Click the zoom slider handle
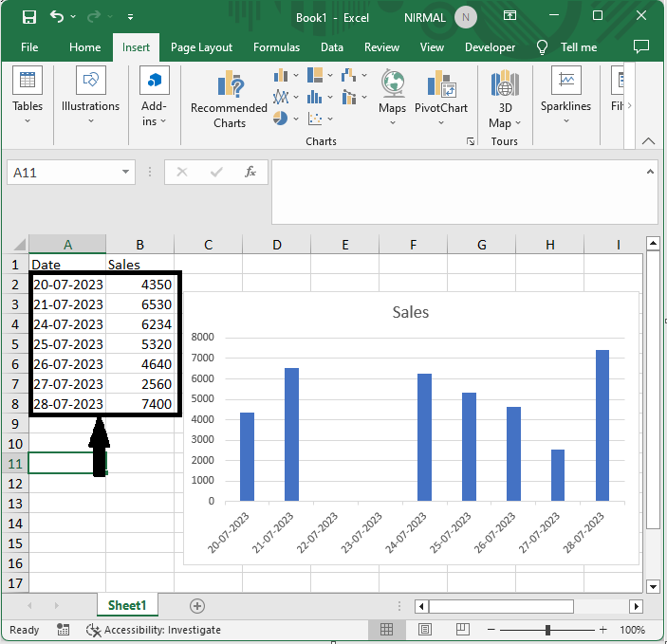This screenshot has height=644, width=667. tap(547, 630)
